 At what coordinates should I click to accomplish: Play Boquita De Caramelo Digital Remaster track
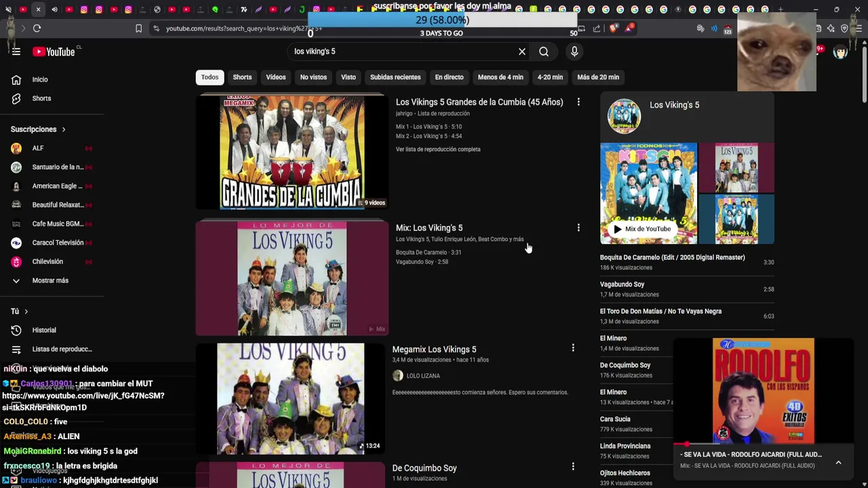687,262
